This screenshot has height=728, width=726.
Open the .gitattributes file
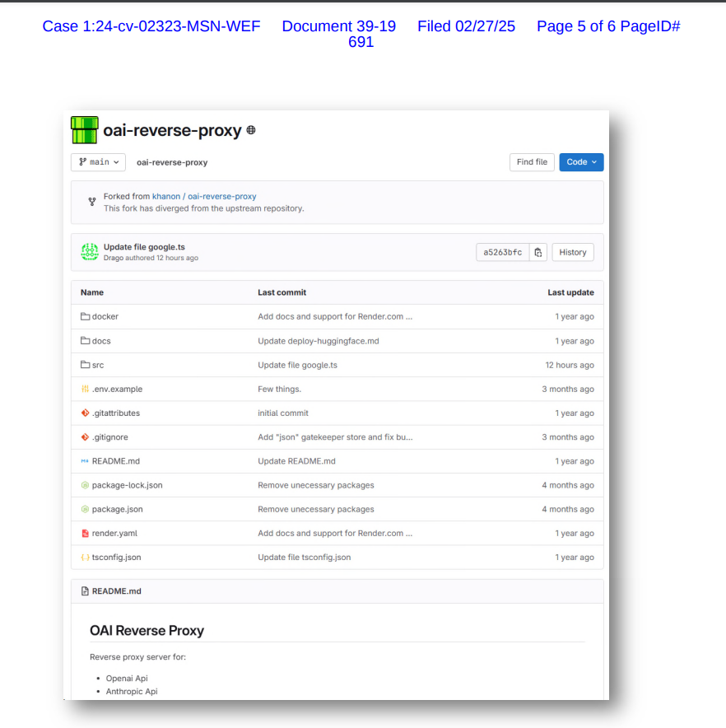tap(115, 413)
